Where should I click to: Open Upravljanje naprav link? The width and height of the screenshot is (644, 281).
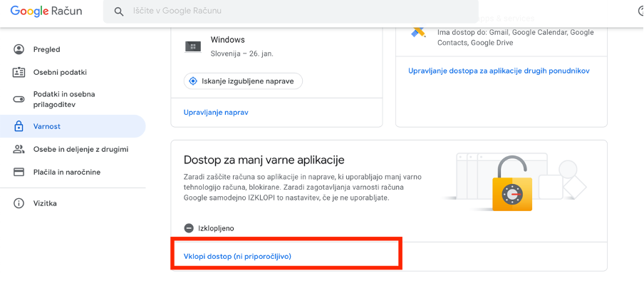216,112
